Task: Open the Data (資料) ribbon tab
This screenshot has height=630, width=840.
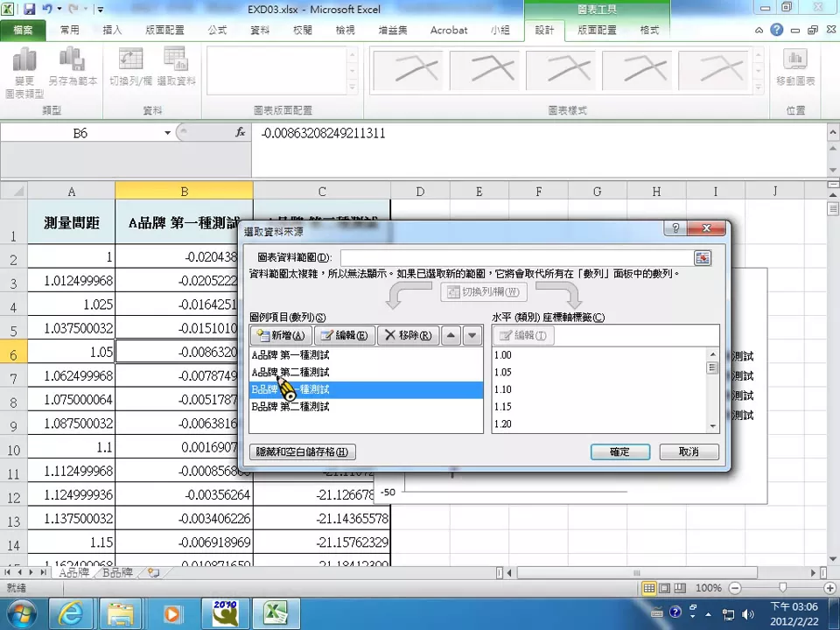Action: pyautogui.click(x=260, y=30)
